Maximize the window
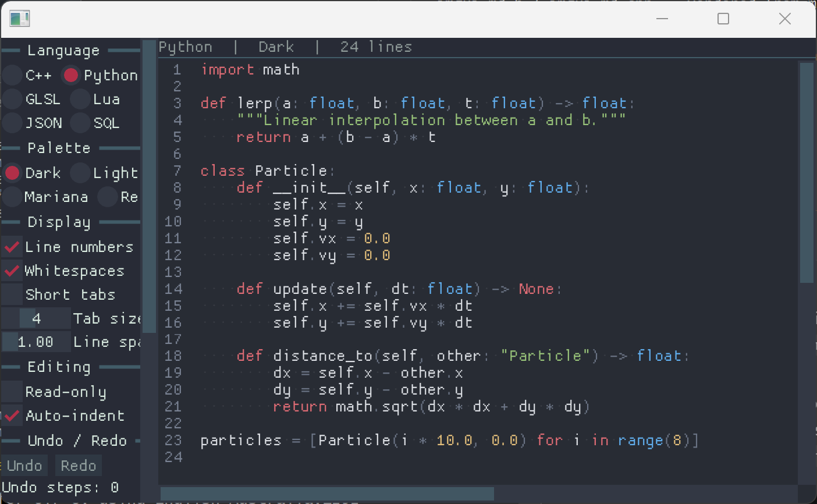The height and width of the screenshot is (504, 817). tap(723, 19)
